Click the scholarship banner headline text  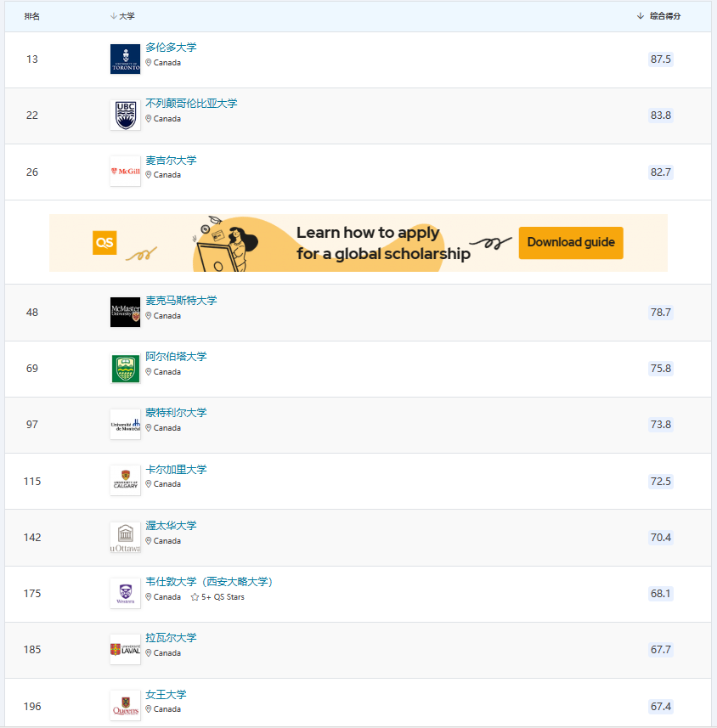click(x=383, y=243)
